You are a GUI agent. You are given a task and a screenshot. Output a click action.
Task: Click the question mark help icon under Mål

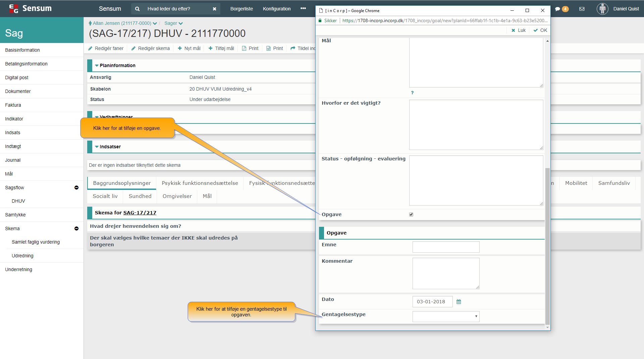[x=412, y=93]
